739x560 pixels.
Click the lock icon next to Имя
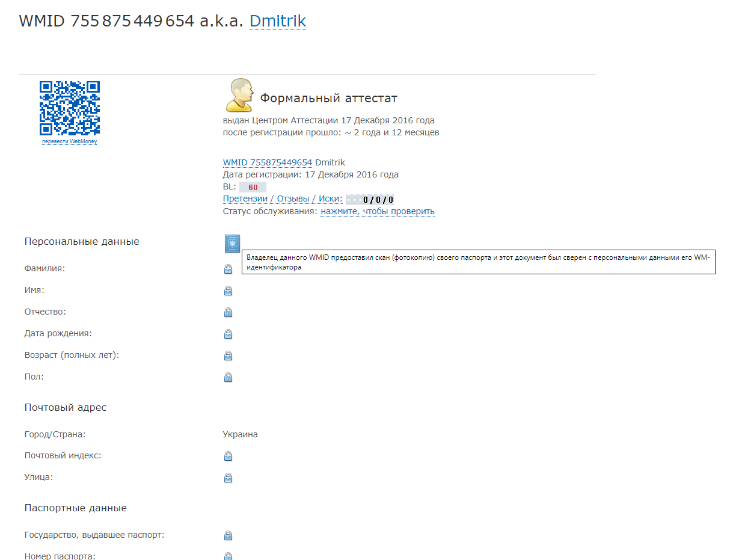click(228, 291)
